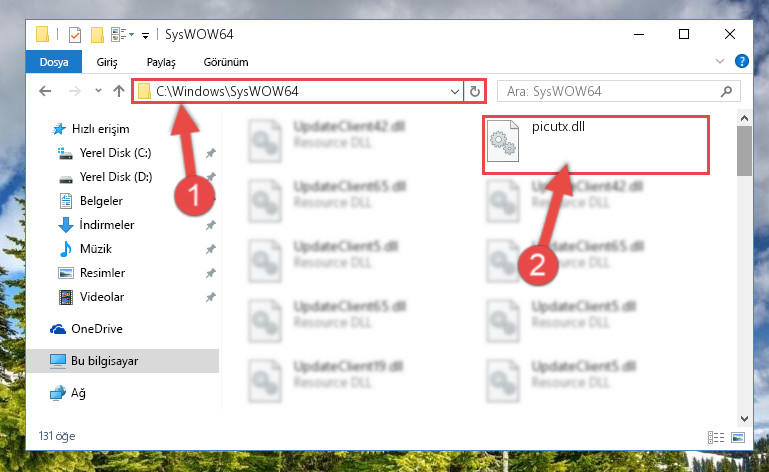Click the Properties checkmark icon in title bar
This screenshot has height=472, width=769.
75,35
